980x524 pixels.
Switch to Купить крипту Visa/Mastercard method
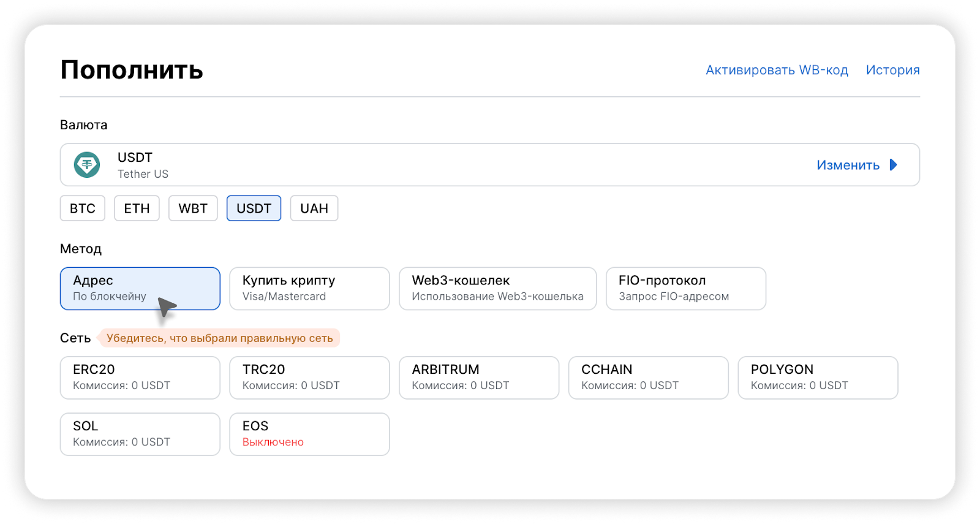pyautogui.click(x=309, y=288)
